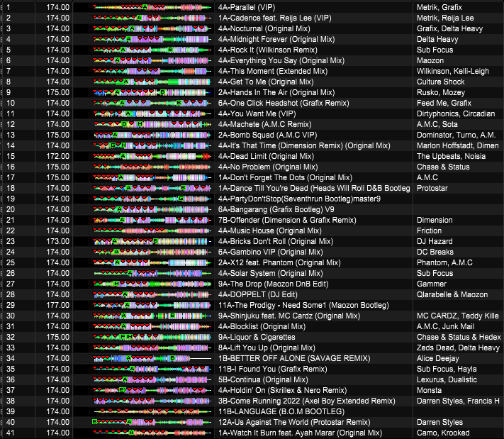Click artist 'Gammer'
The image size is (504, 439).
pyautogui.click(x=432, y=284)
